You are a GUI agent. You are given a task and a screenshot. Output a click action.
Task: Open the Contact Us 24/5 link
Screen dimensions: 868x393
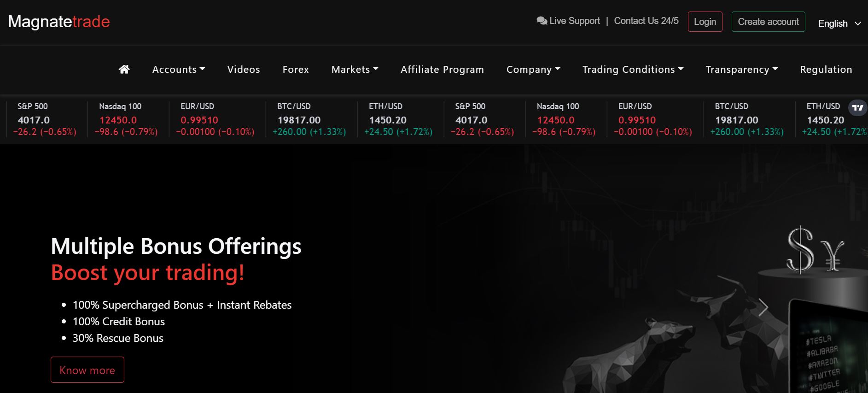tap(646, 21)
